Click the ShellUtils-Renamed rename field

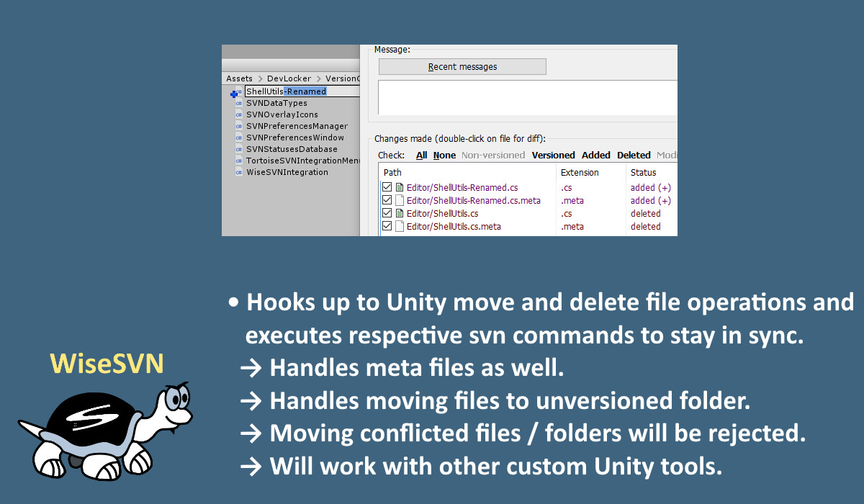[301, 91]
